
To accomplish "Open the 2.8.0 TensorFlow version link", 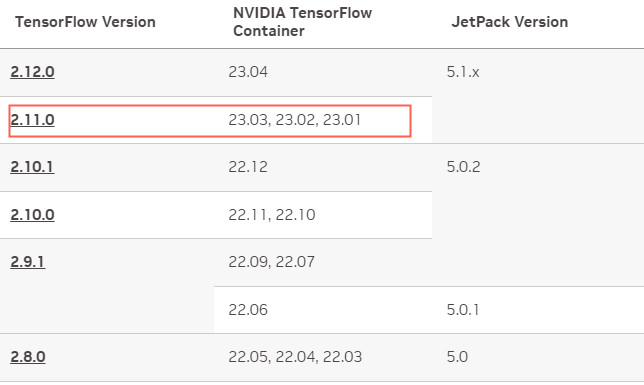I will click(x=28, y=357).
